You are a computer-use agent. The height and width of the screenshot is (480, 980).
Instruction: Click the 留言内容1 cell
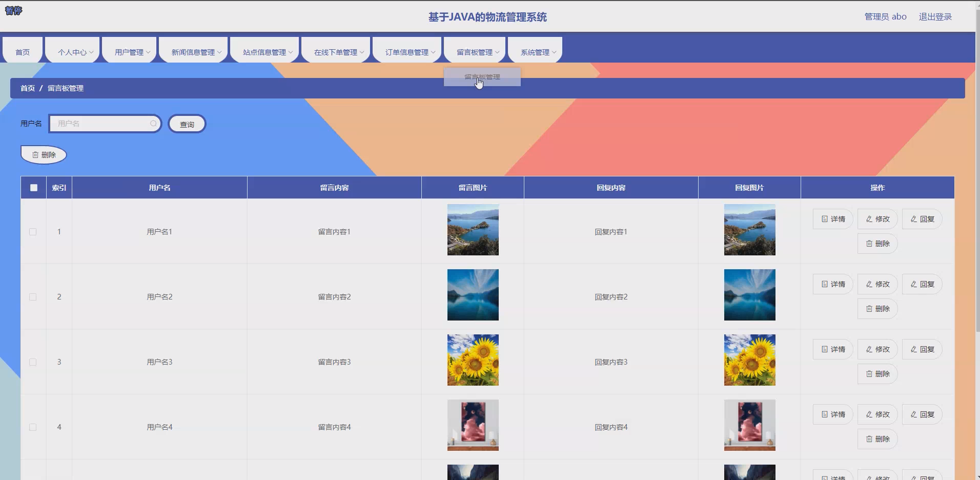[x=334, y=232]
